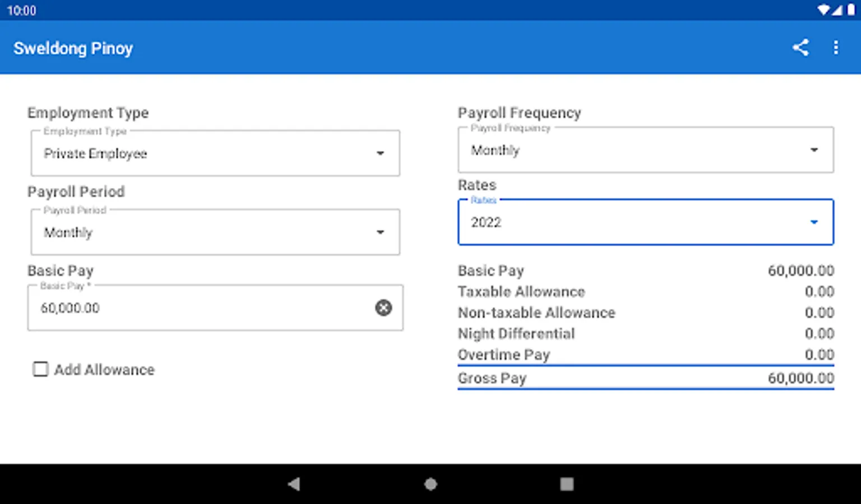
Task: Tap the battery status icon
Action: click(x=851, y=10)
